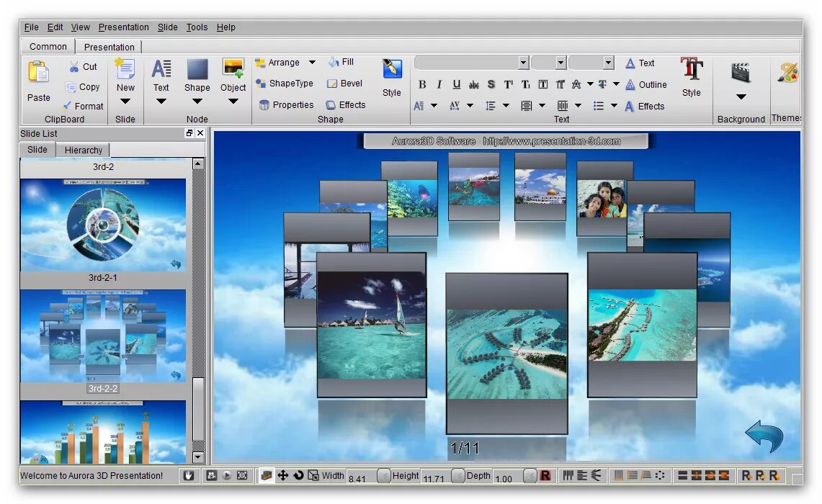Click the Text node icon

[x=161, y=69]
